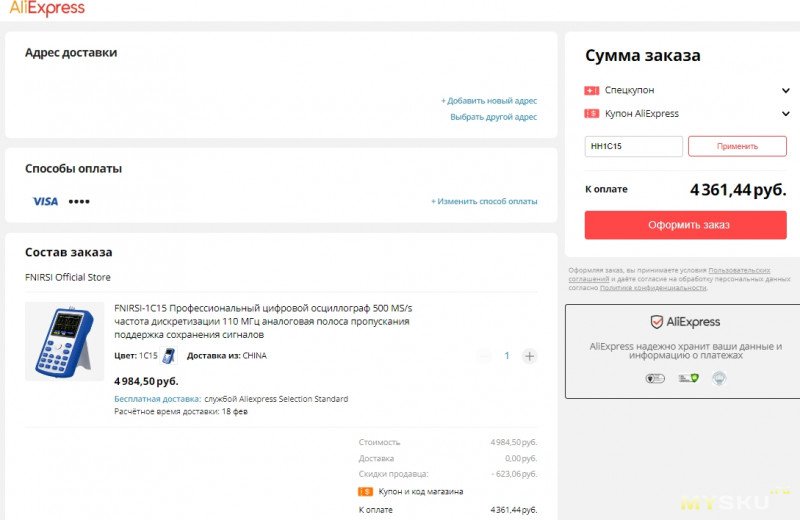This screenshot has height=520, width=800.
Task: Click the promo code field with HH1C15
Action: 634,146
